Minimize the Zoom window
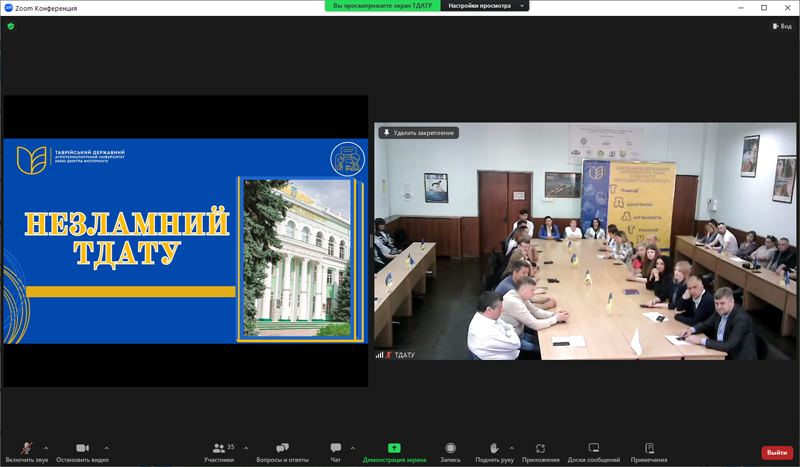 tap(741, 8)
